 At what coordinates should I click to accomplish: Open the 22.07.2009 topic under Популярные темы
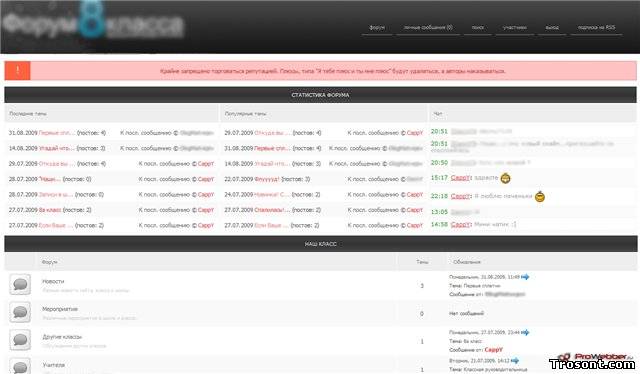[x=267, y=179]
